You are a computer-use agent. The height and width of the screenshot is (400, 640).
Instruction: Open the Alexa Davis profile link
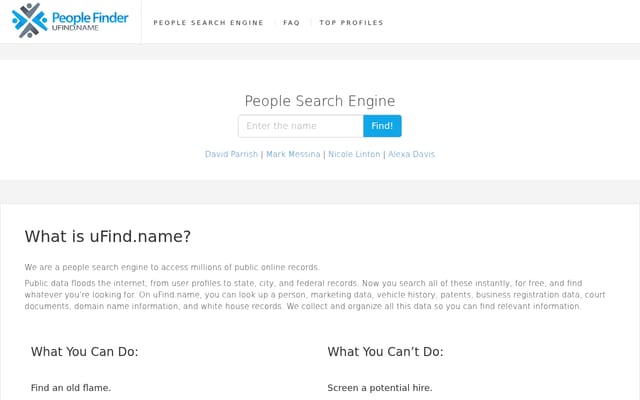pyautogui.click(x=411, y=154)
